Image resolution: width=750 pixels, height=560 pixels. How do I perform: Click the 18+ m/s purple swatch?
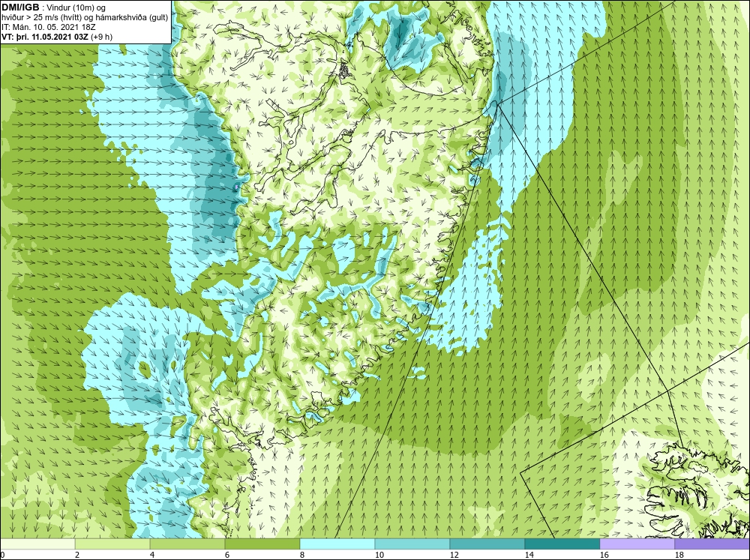(x=712, y=544)
